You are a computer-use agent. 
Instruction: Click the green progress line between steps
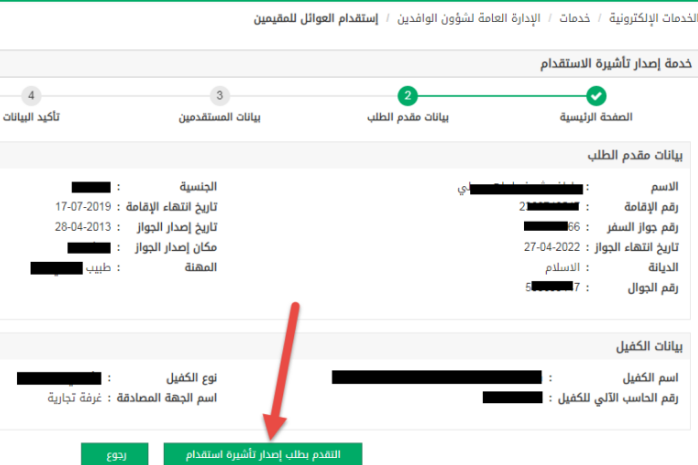tap(502, 96)
